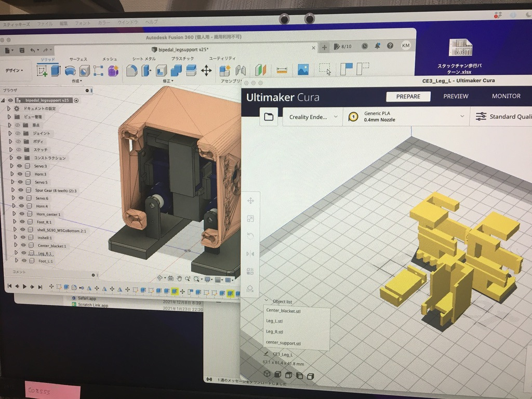This screenshot has height=399, width=532.
Task: Pick the Combine tool in Fusion toolbar
Action: point(176,71)
